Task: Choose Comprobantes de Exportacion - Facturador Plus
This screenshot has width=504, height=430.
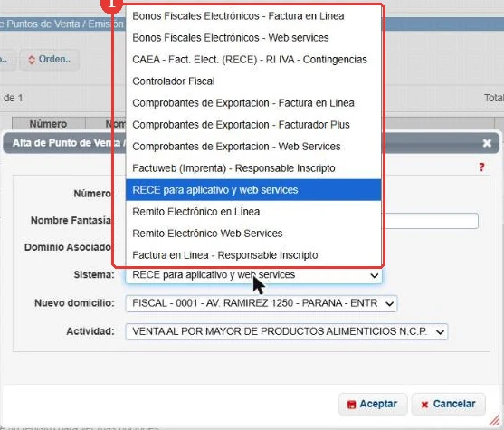Action: 253,125
